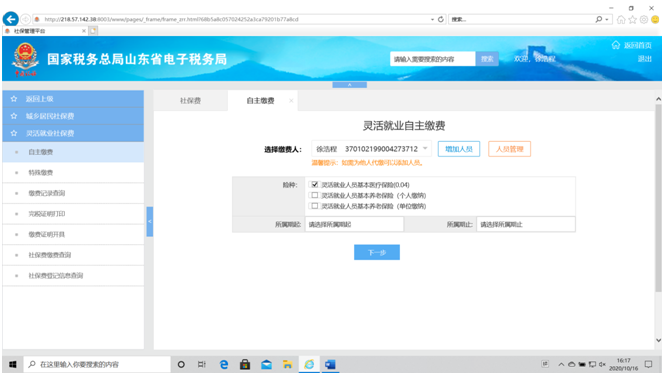Viewport: 664px width, 375px height.
Task: Click the header content search field
Action: (x=432, y=59)
